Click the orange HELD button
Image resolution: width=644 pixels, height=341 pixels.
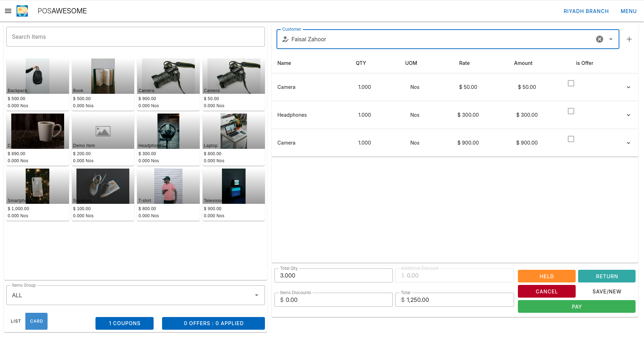547,276
